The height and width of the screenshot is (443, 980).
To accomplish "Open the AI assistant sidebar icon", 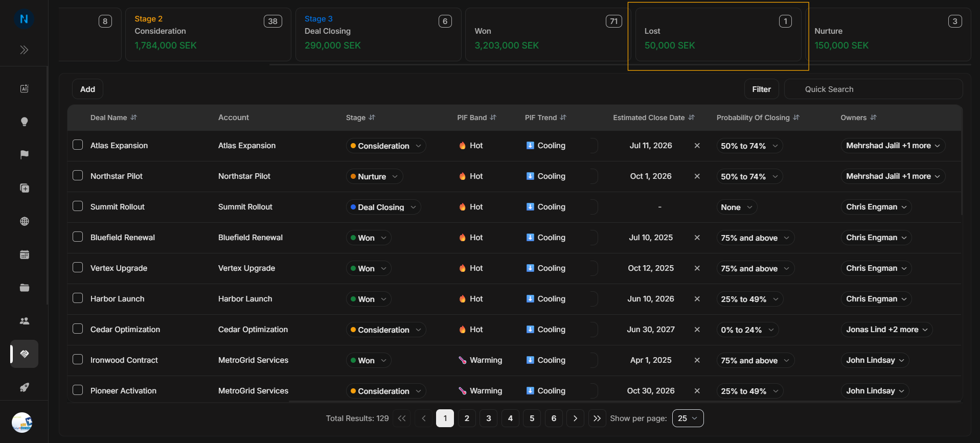I will click(24, 88).
